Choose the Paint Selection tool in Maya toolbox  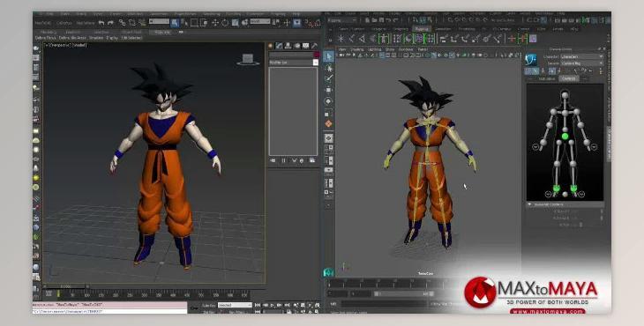pos(328,78)
